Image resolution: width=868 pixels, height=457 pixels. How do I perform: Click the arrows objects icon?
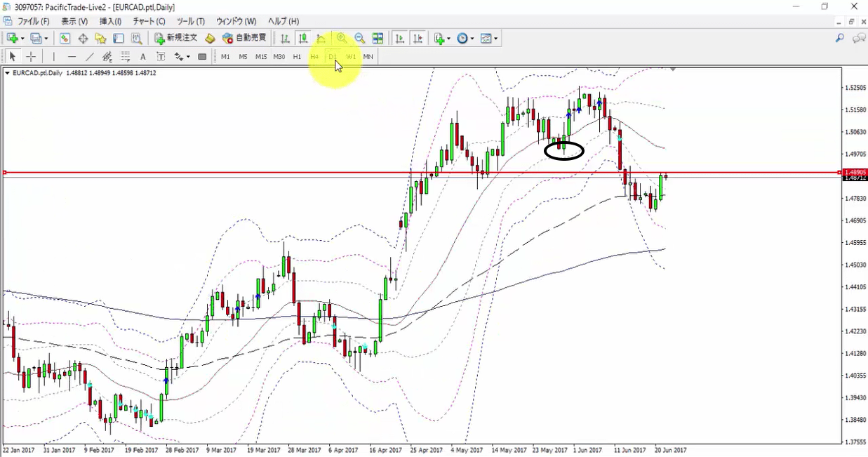(x=179, y=57)
